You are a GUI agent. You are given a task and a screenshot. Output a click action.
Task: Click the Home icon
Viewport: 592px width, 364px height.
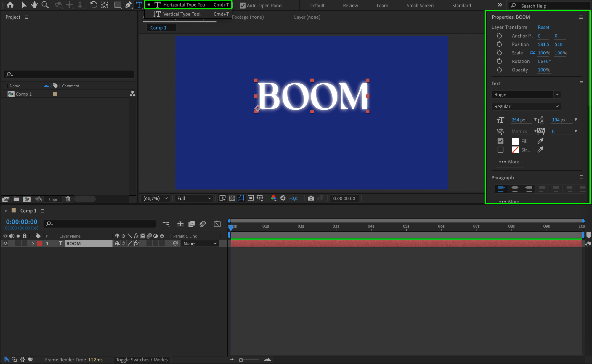coord(10,5)
